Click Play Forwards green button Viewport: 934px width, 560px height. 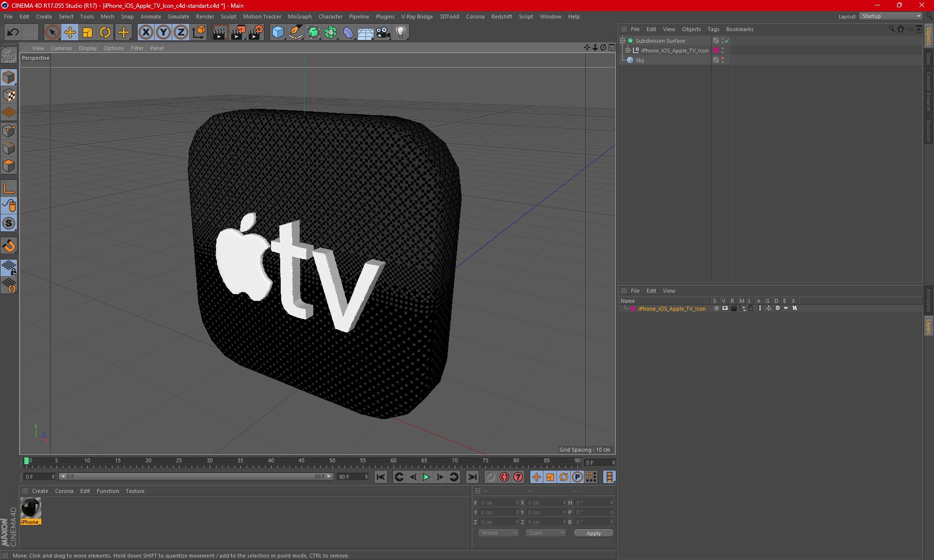[426, 477]
